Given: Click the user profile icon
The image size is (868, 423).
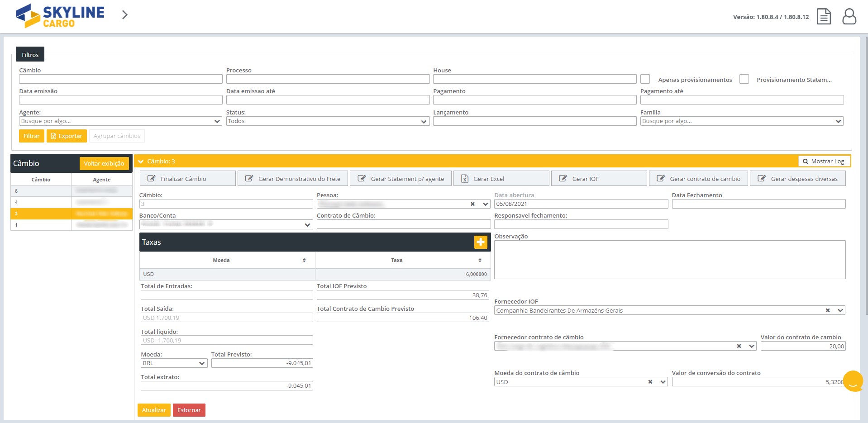Looking at the screenshot, I should [849, 16].
